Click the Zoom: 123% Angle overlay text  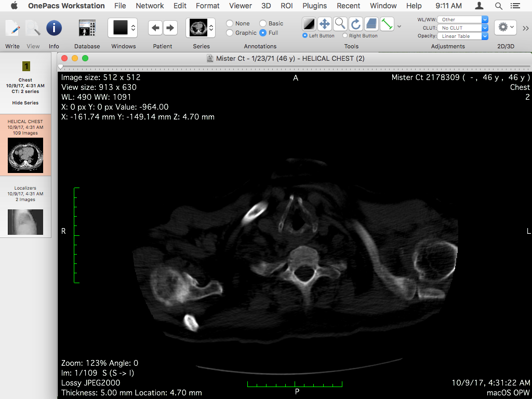pyautogui.click(x=100, y=363)
